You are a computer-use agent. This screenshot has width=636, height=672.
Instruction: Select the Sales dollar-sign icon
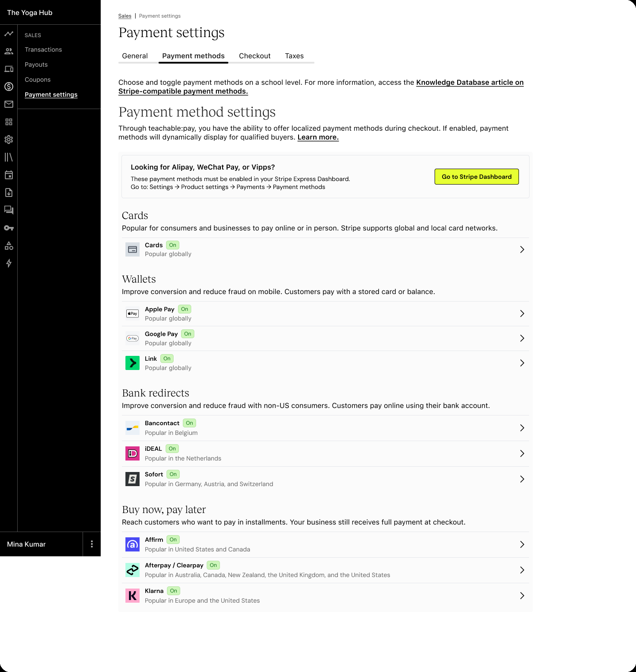coord(9,87)
